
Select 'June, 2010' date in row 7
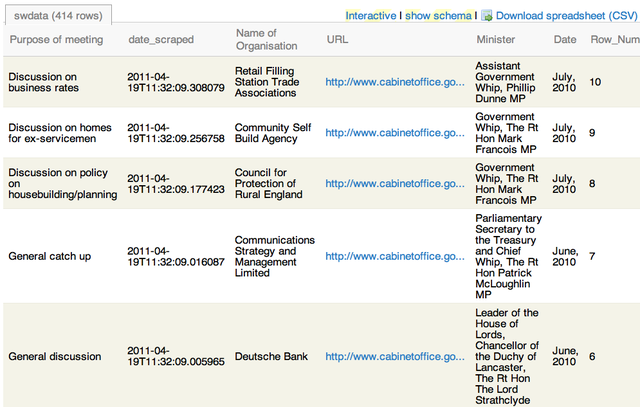565,256
